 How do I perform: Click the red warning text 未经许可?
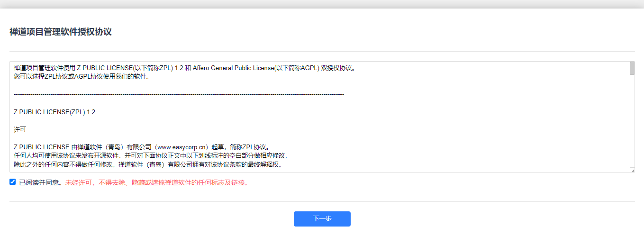(x=157, y=182)
